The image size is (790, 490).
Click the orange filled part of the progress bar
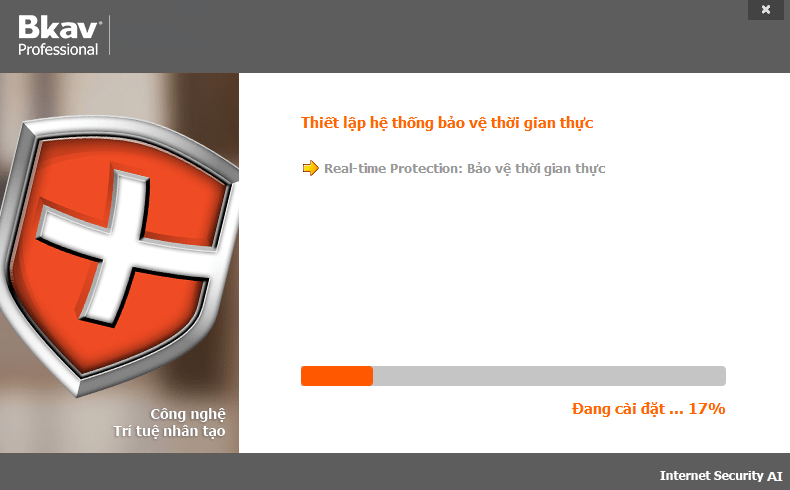click(x=337, y=376)
